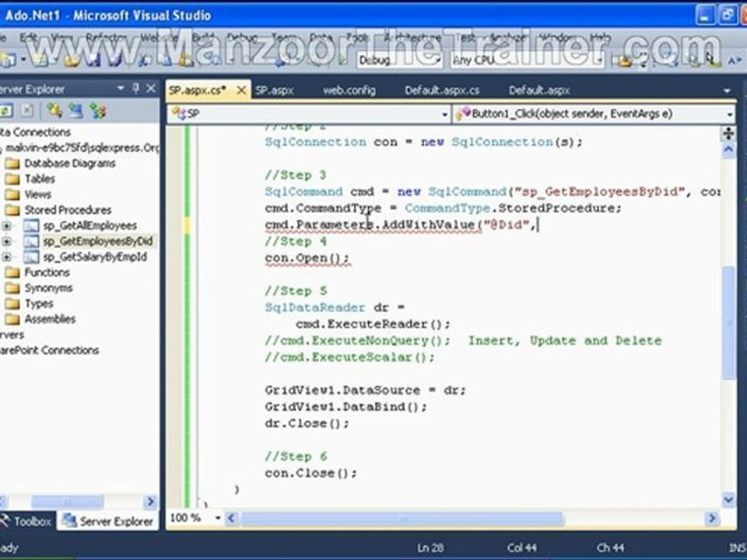Click the Server Explorer horizontal scrollbar thumb

[67, 502]
